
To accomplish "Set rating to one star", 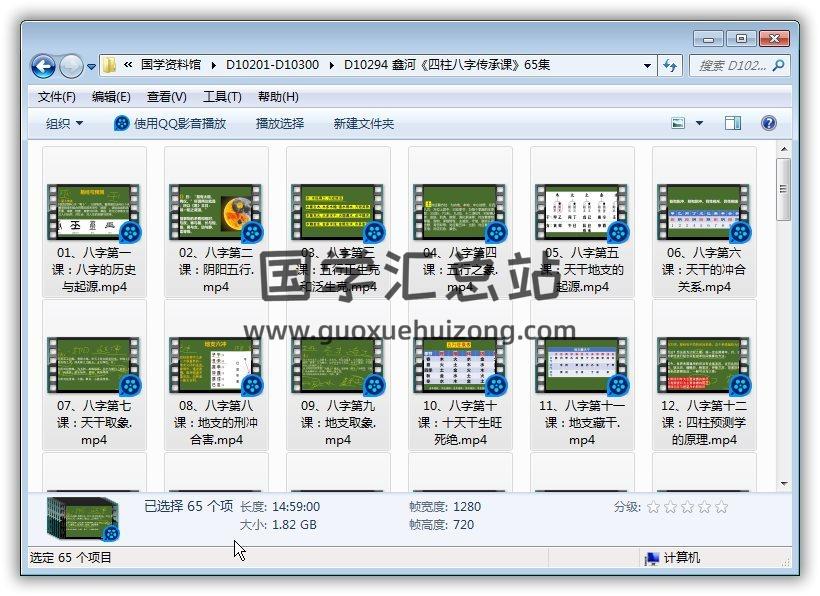I will pos(653,507).
